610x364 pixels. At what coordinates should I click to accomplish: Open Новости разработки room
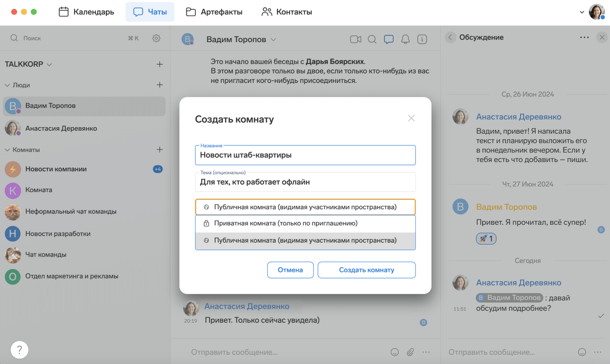[x=84, y=234]
